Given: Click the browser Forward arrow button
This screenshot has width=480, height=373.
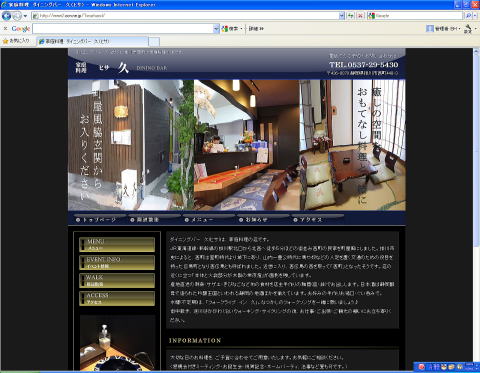Looking at the screenshot, I should coord(17,16).
